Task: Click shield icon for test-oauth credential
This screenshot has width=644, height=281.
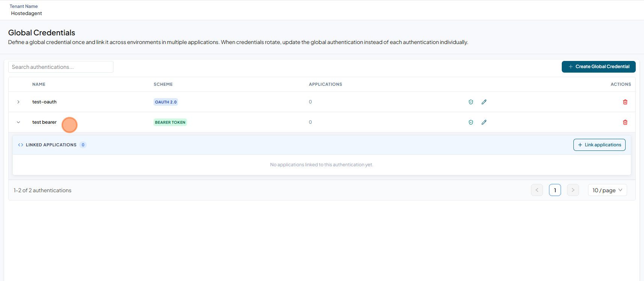Action: [471, 102]
